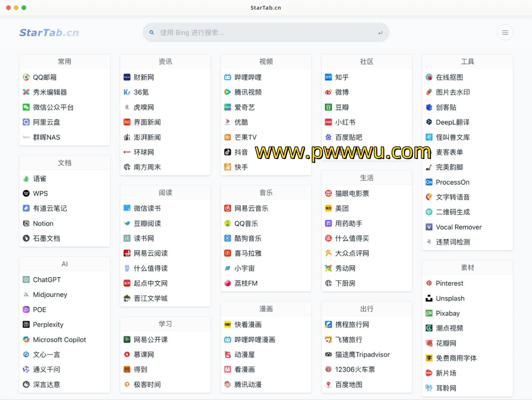Click the 秀米编辑器 icon
Viewport: 532px width, 400px height.
coord(26,92)
